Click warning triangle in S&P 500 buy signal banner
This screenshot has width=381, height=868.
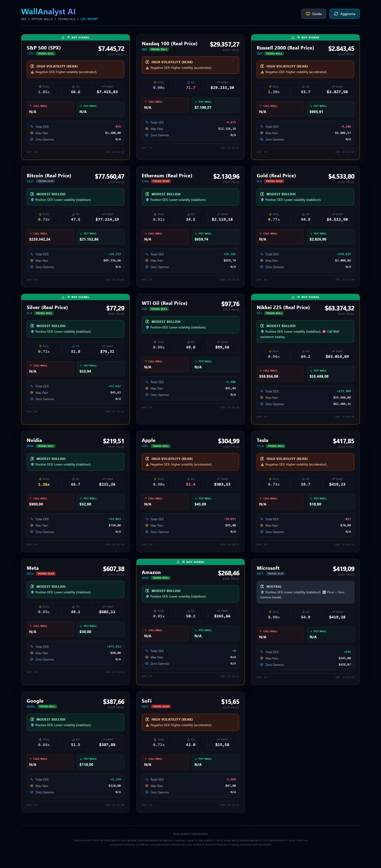(63, 37)
